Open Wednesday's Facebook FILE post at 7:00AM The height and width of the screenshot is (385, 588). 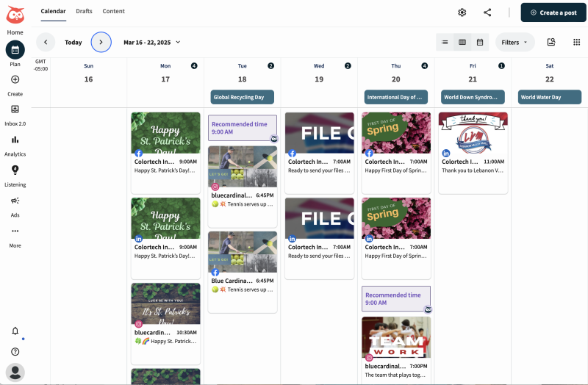click(x=319, y=153)
